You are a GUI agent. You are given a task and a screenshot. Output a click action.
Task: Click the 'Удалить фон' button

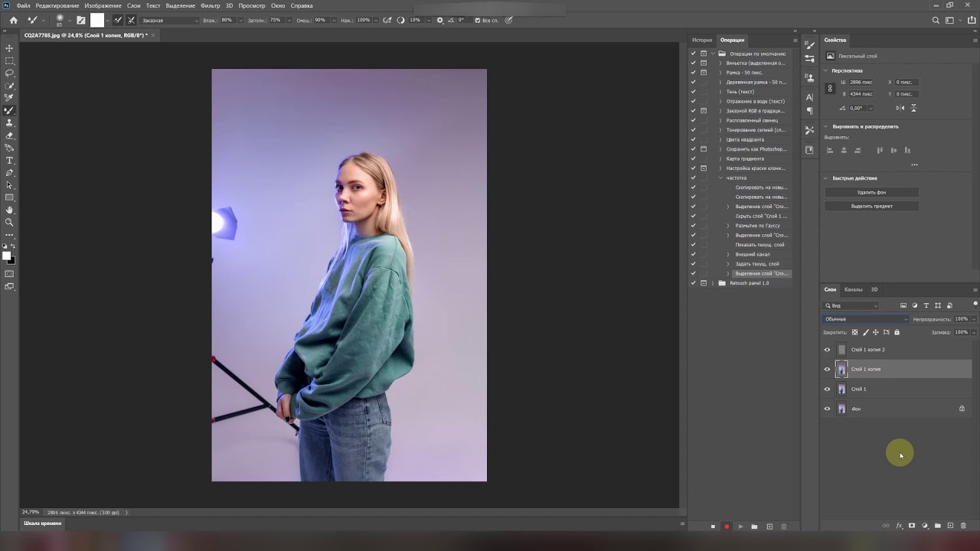[871, 193]
